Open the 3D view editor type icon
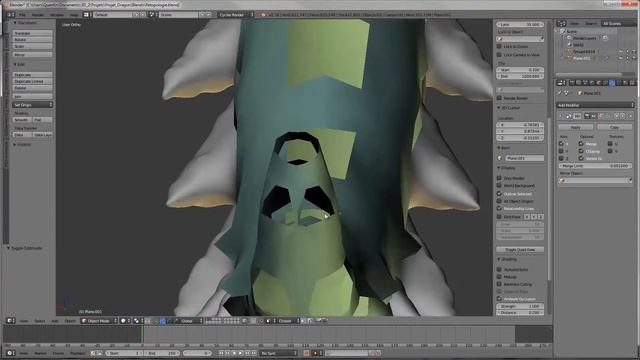 [x=10, y=321]
